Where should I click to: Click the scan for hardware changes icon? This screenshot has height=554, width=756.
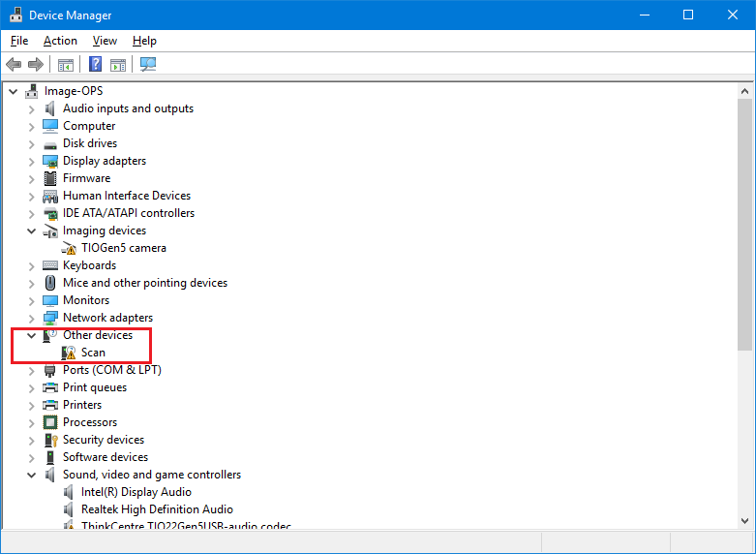tap(148, 64)
